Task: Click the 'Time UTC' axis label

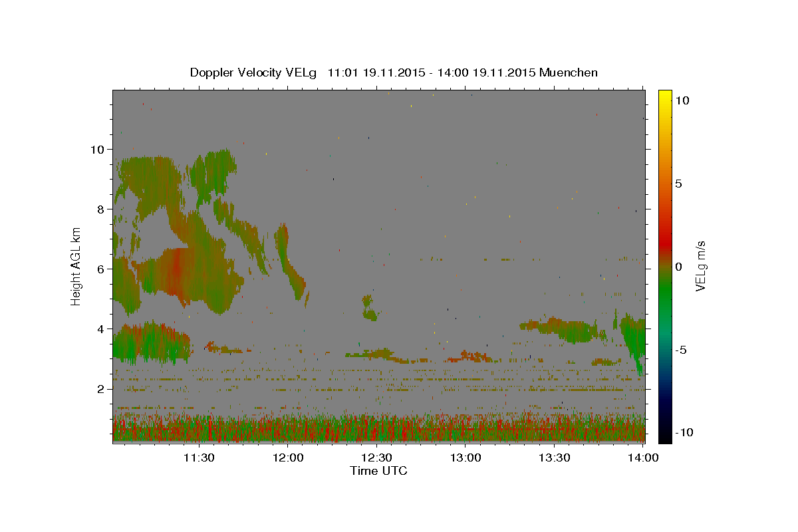Action: [378, 471]
